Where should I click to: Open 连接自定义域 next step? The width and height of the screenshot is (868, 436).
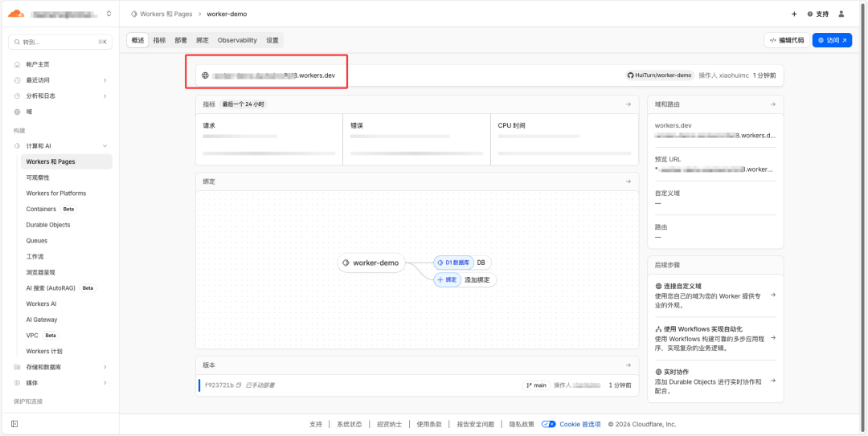tap(715, 295)
